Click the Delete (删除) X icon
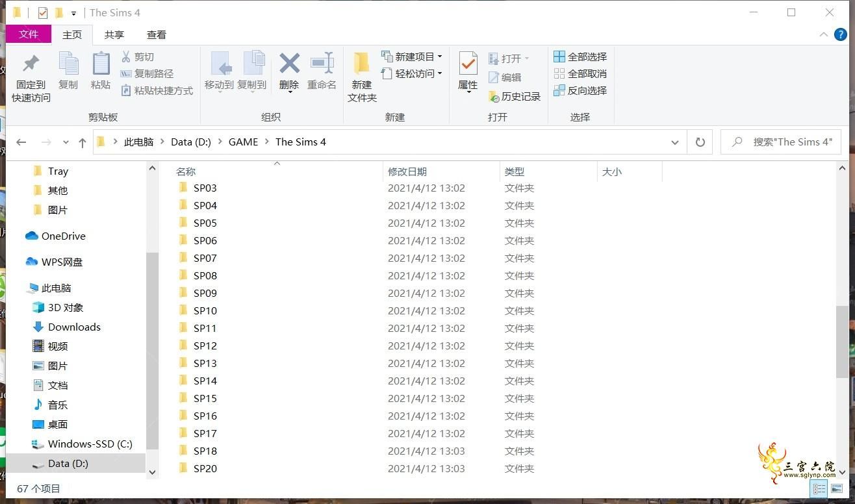The width and height of the screenshot is (855, 504). 289,64
